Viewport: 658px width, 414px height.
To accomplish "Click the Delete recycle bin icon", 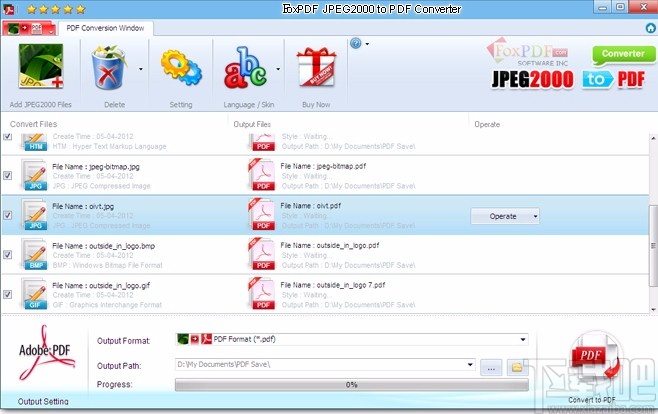I will (109, 68).
